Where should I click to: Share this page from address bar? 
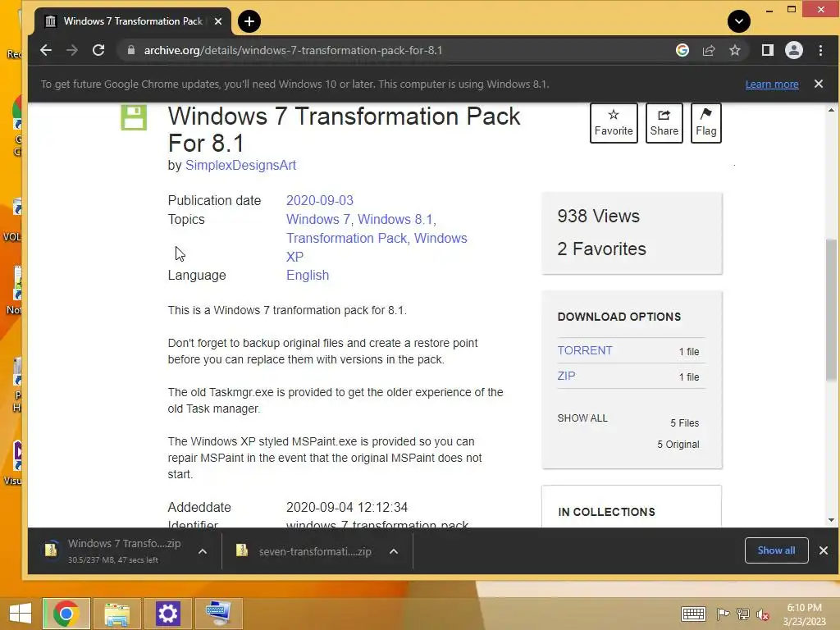(708, 50)
